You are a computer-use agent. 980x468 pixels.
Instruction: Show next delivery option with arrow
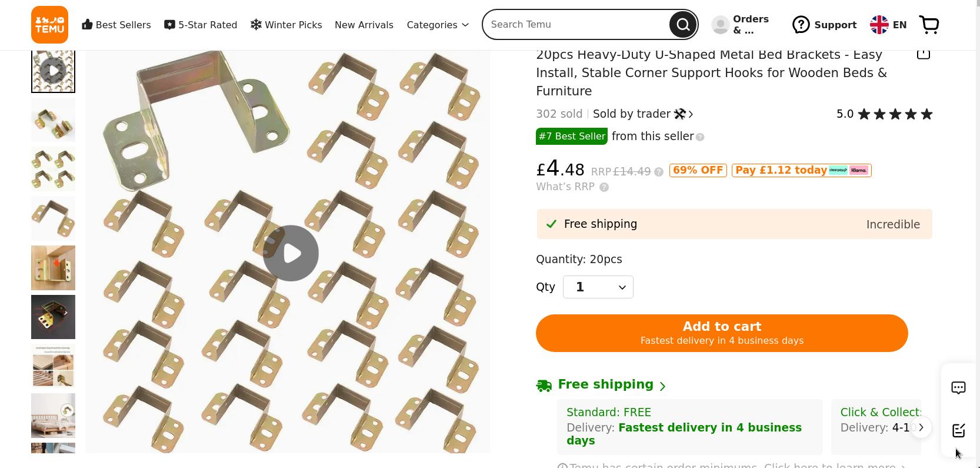click(921, 427)
